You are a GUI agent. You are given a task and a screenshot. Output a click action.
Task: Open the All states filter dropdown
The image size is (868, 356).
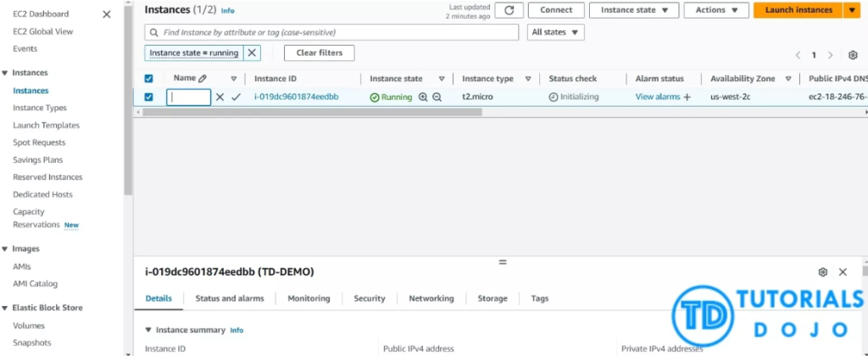[556, 32]
